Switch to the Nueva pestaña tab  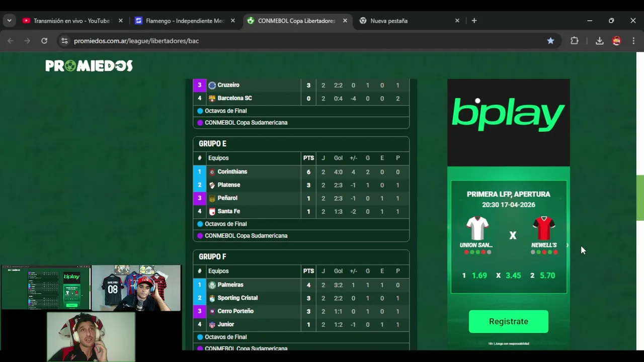click(409, 21)
